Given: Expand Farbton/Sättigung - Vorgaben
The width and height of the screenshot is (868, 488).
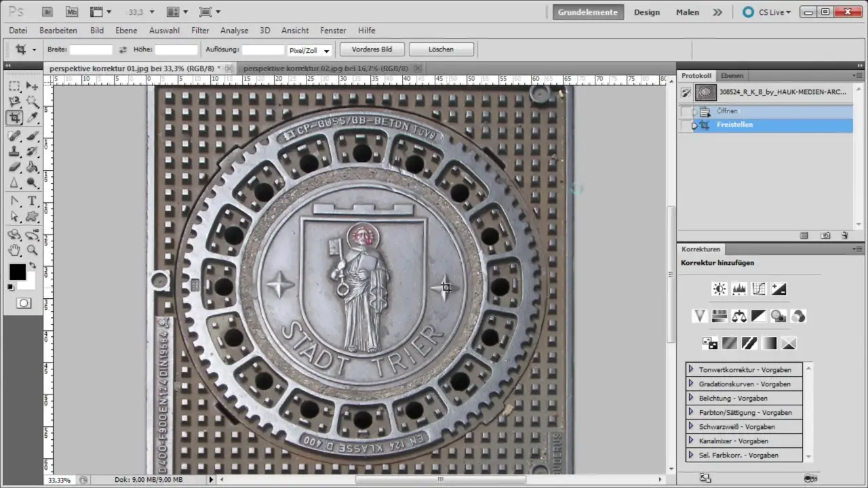Looking at the screenshot, I should tap(690, 412).
